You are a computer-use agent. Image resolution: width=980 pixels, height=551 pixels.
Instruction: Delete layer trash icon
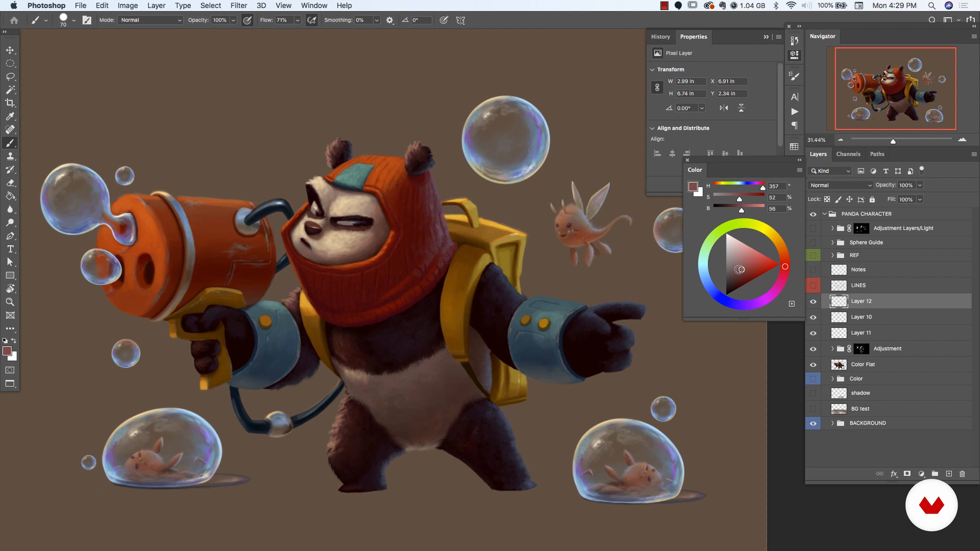pyautogui.click(x=962, y=473)
